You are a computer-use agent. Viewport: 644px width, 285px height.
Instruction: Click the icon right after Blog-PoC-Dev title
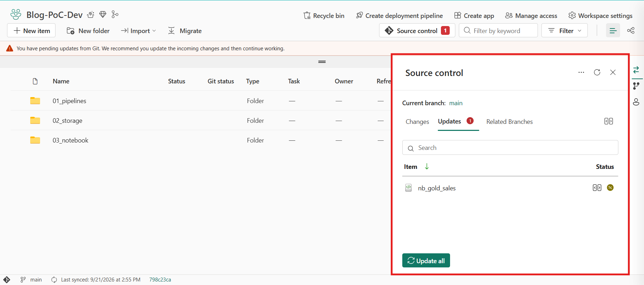(91, 14)
